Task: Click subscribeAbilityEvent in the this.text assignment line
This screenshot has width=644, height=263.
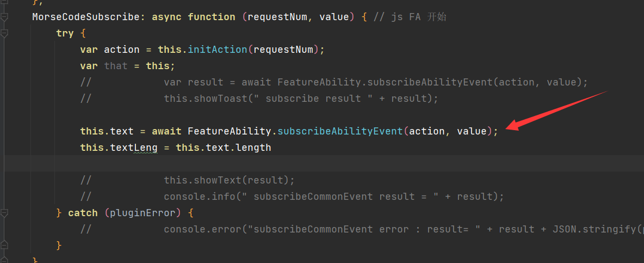Action: [340, 132]
